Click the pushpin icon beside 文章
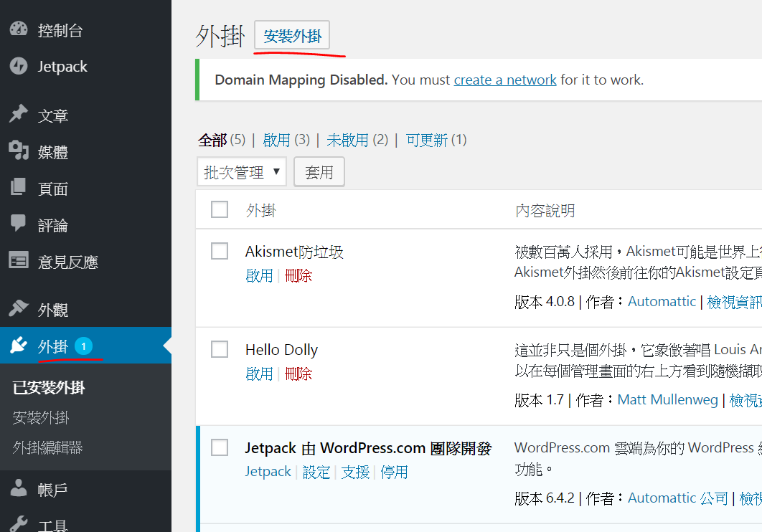 pyautogui.click(x=19, y=115)
